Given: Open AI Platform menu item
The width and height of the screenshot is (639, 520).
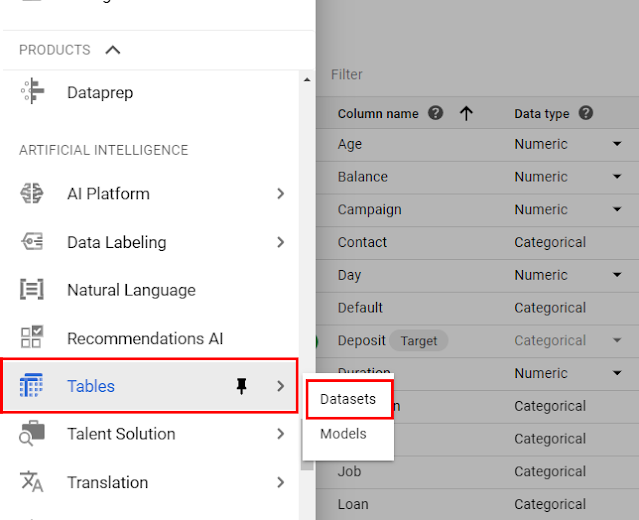Looking at the screenshot, I should pyautogui.click(x=151, y=194).
